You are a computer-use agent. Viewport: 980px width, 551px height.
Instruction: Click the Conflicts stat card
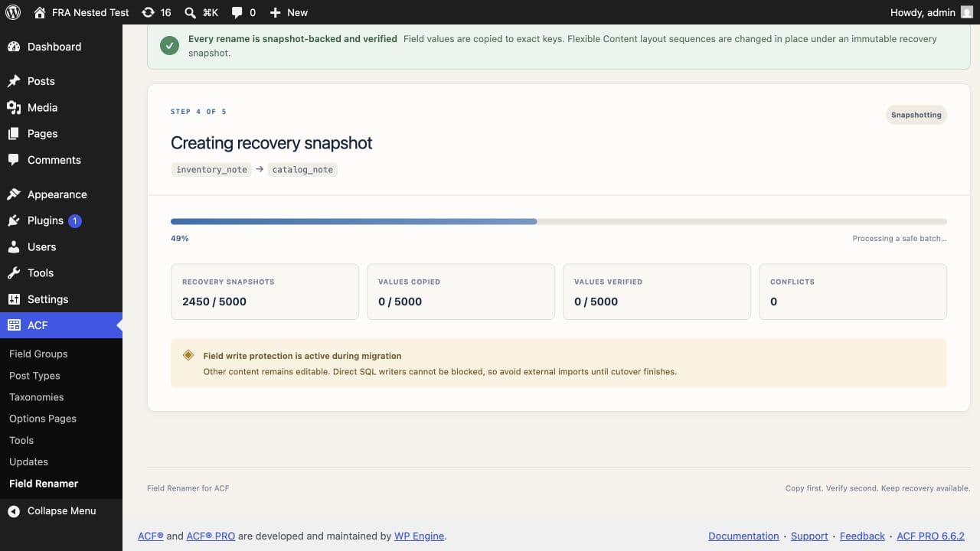(x=853, y=292)
